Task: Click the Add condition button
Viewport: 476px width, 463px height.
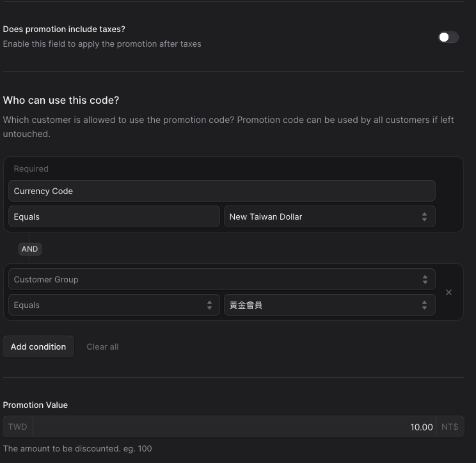Action: [x=38, y=346]
